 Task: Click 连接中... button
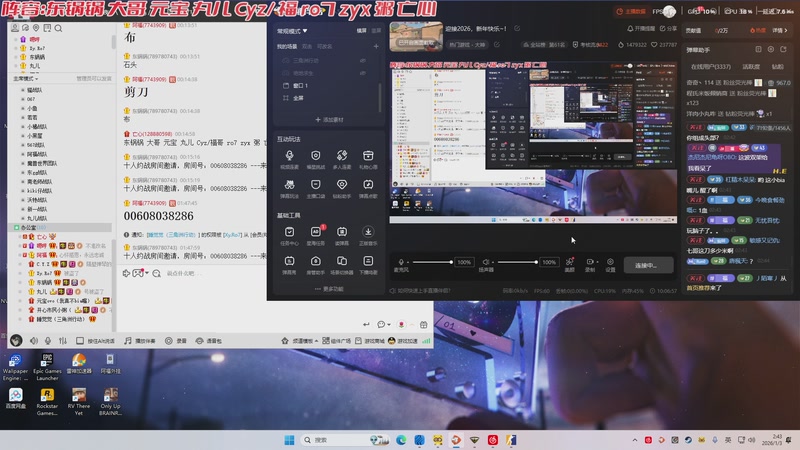647,265
